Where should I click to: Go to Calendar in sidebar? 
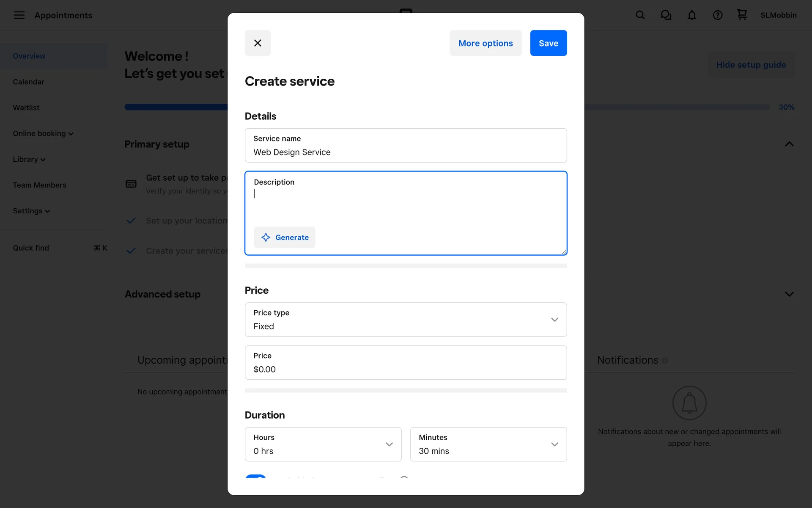click(x=28, y=82)
